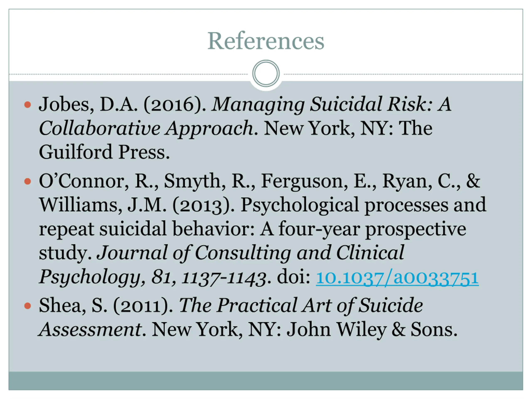The image size is (532, 399).
Task: Click The Practical Art of Suicide title
Action: tap(301, 306)
